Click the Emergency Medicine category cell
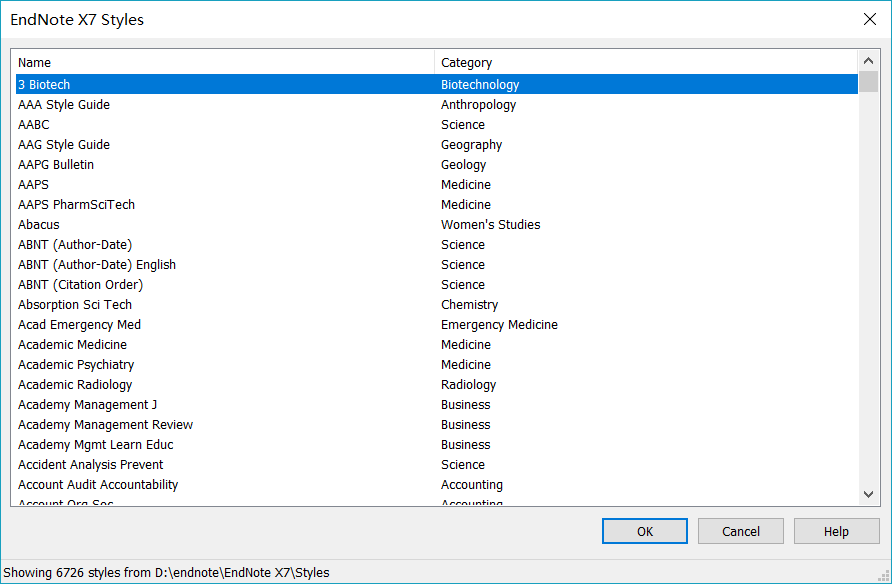 (x=499, y=325)
